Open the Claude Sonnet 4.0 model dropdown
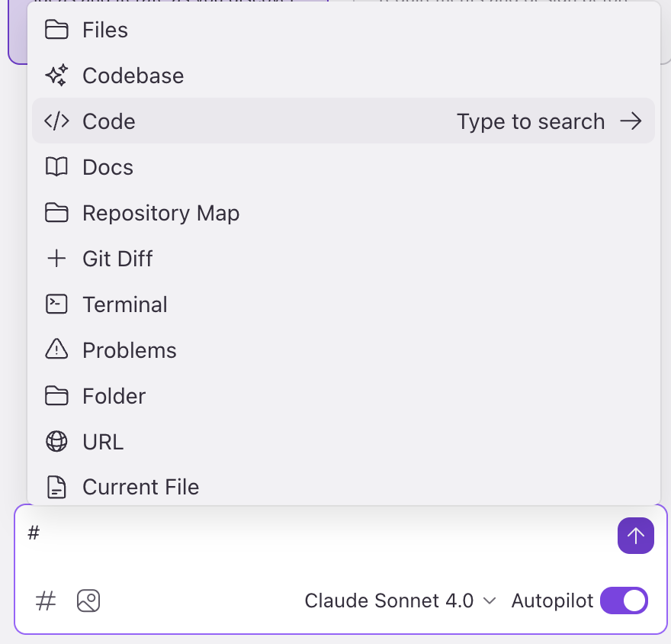The height and width of the screenshot is (644, 671). click(x=400, y=601)
